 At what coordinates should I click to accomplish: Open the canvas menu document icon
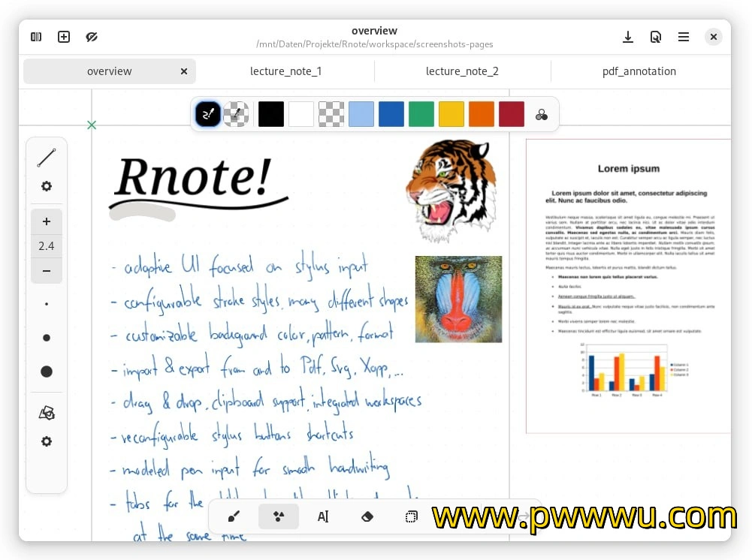(x=656, y=37)
